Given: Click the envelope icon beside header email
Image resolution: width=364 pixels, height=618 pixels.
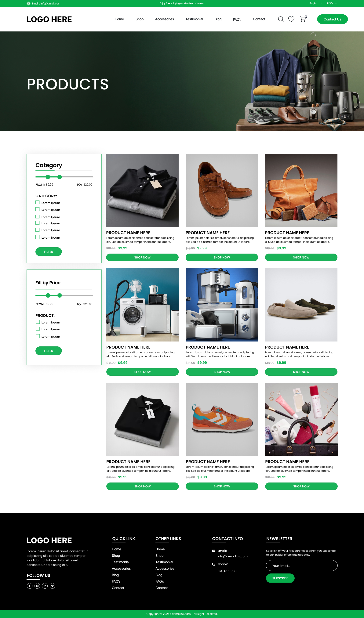Looking at the screenshot, I should click(x=28, y=3).
